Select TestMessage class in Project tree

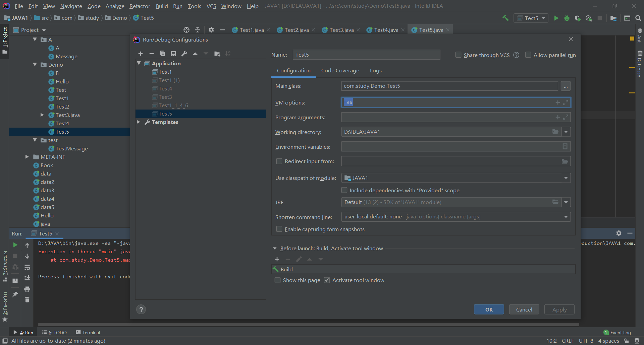coord(71,148)
